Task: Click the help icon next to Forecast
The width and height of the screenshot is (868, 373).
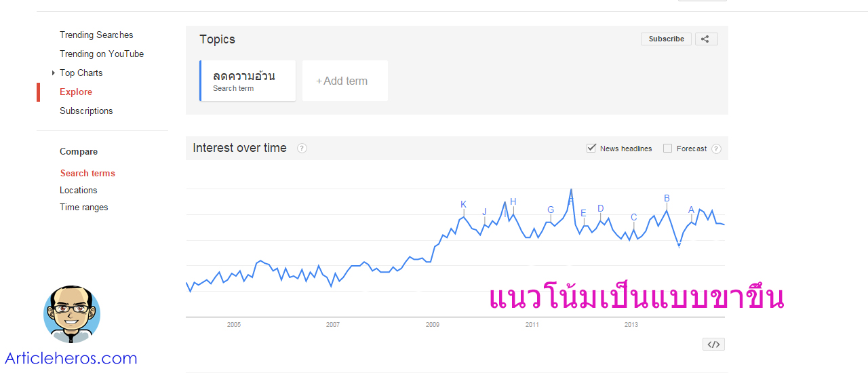Action: tap(716, 149)
